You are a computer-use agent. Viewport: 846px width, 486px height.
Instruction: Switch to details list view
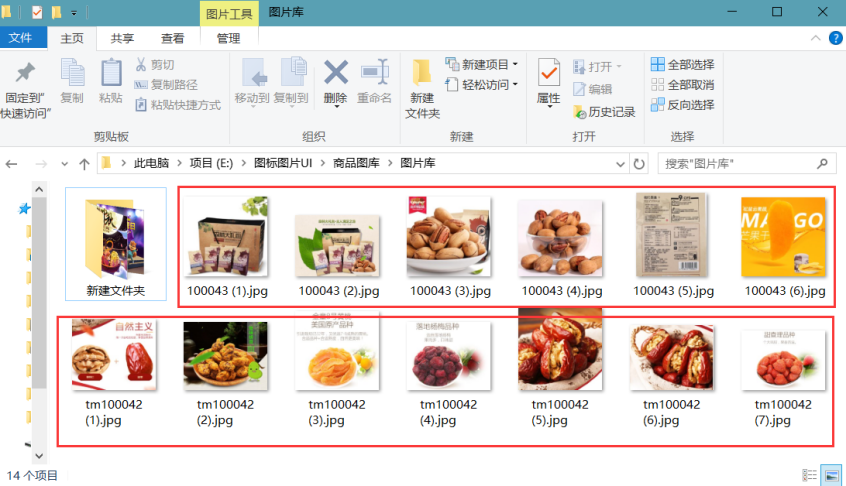coord(809,475)
